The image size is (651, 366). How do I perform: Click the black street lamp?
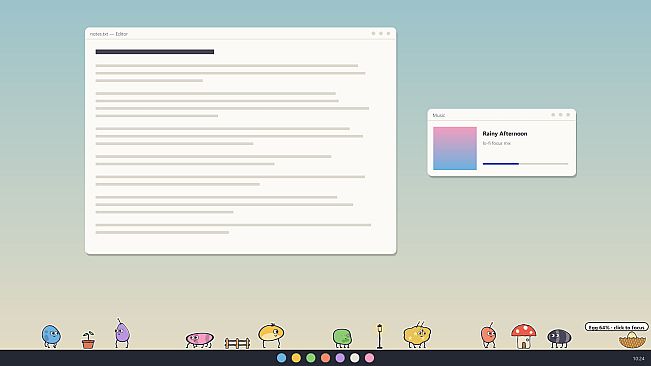(x=379, y=336)
